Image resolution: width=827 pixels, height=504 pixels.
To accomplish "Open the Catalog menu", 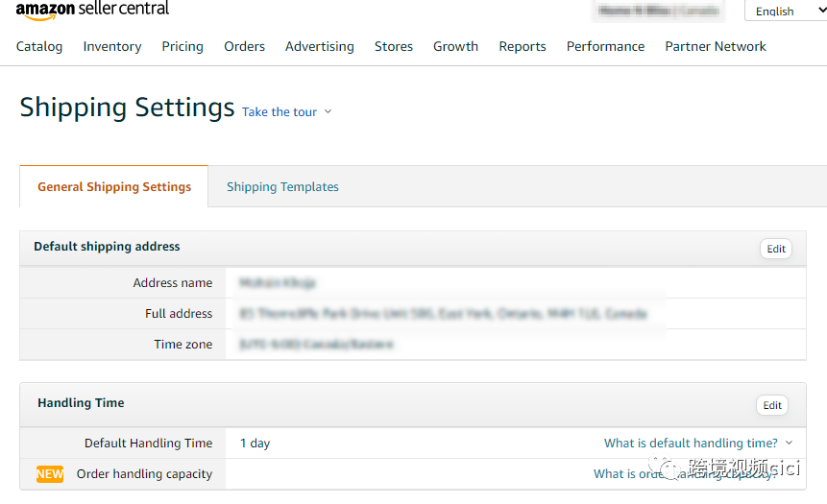I will point(39,46).
